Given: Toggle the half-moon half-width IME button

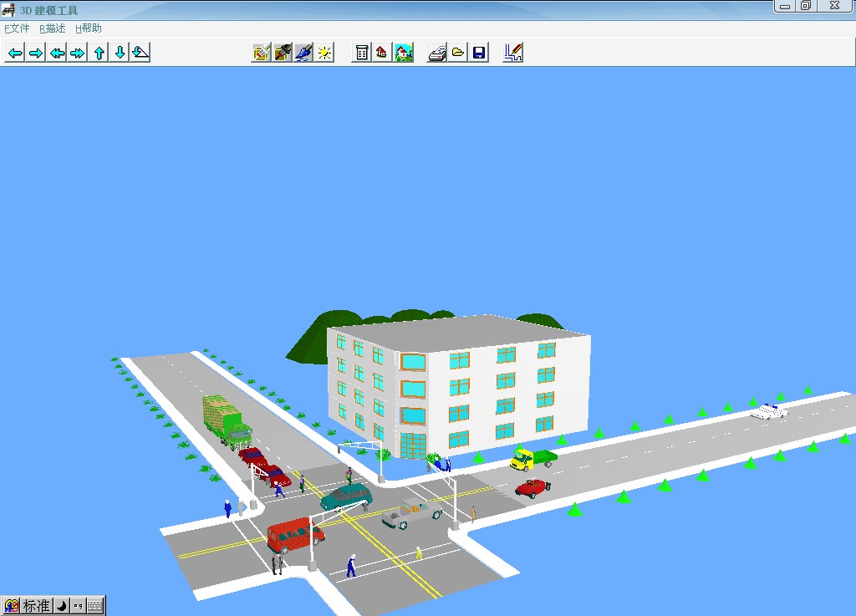Looking at the screenshot, I should [62, 606].
